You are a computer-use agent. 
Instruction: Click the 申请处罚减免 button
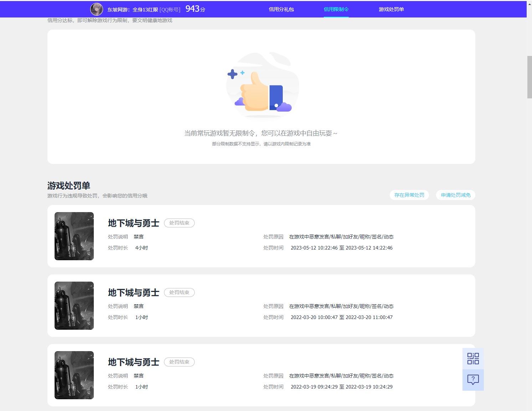(x=455, y=195)
